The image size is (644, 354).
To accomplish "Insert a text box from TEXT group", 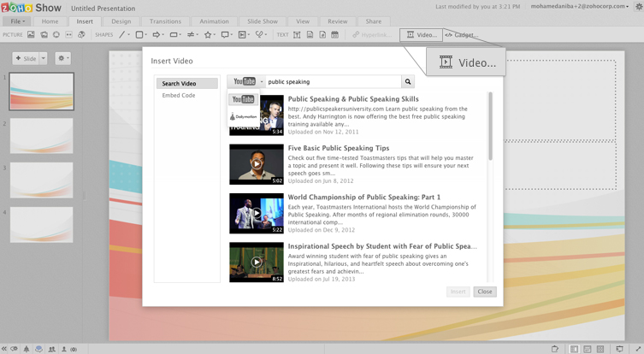I will tap(296, 35).
